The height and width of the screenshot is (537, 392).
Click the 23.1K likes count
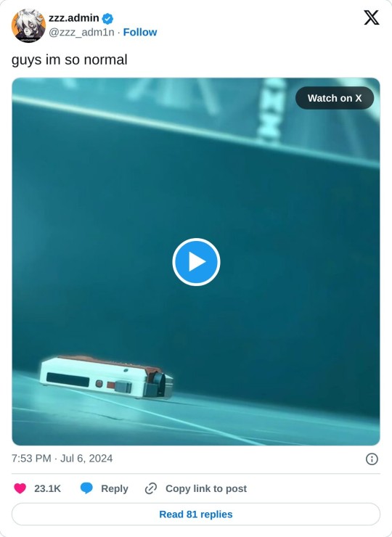pos(47,488)
